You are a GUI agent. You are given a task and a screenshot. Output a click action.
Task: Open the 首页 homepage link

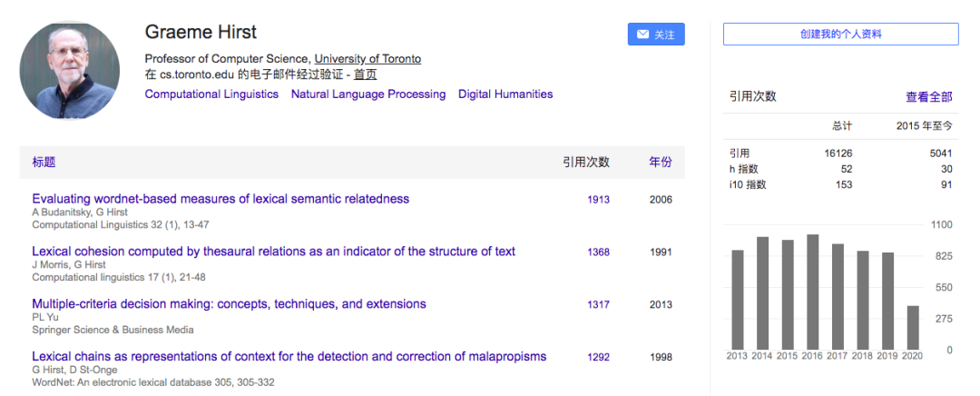365,75
